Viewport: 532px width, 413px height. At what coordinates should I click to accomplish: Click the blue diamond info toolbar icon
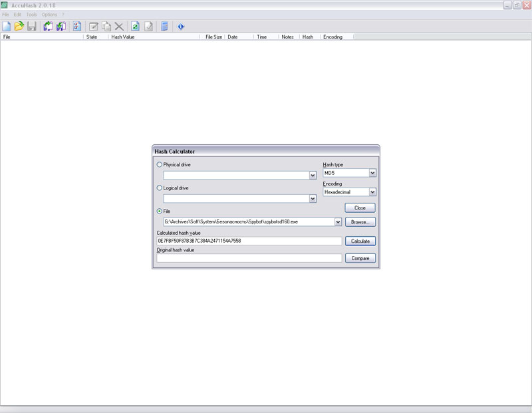click(x=180, y=27)
